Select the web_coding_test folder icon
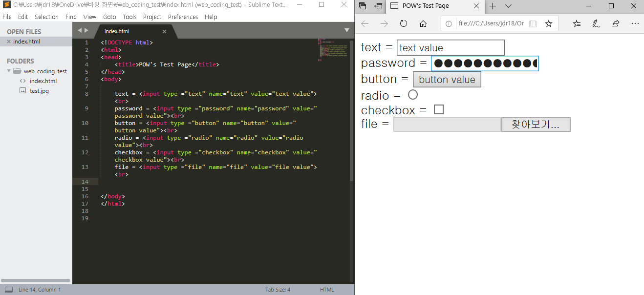 [17, 71]
